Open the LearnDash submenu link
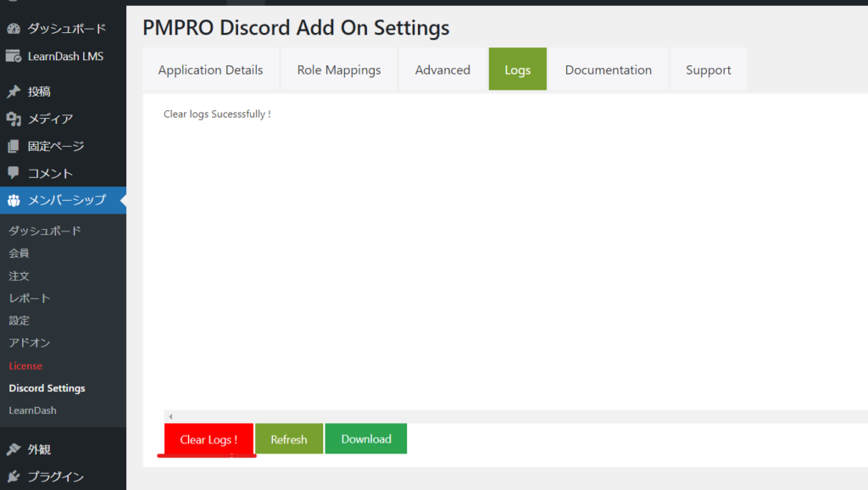The width and height of the screenshot is (868, 490). click(x=33, y=410)
